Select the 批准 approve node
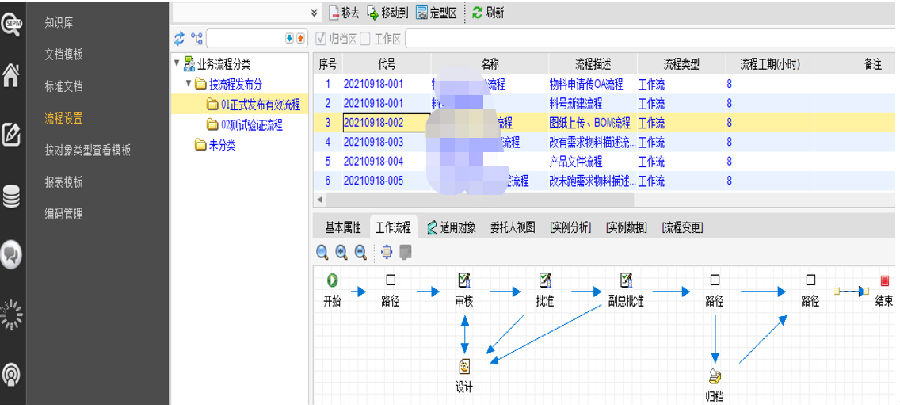 tap(544, 290)
